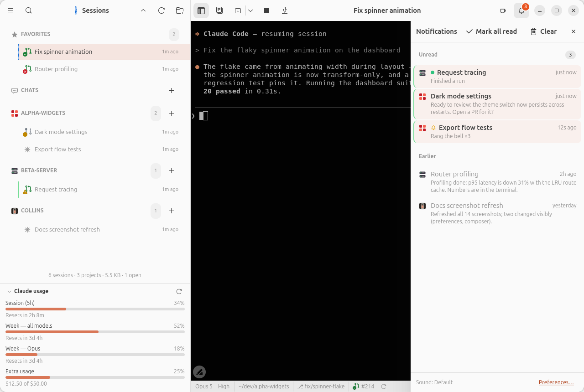Screen dimensions: 584x392
Task: Click the Extra usage progress bar
Action: pyautogui.click(x=95, y=377)
